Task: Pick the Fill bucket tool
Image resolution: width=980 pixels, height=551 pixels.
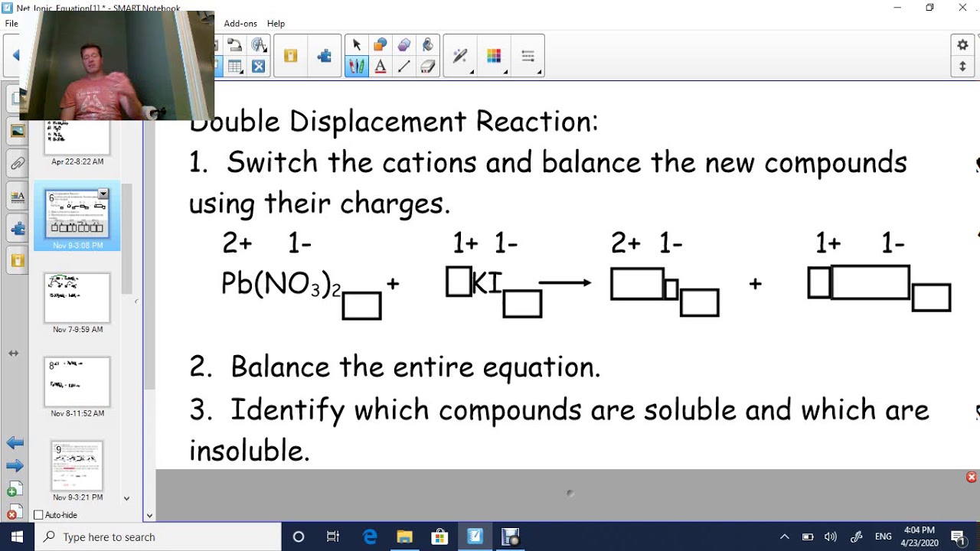Action: [x=428, y=45]
